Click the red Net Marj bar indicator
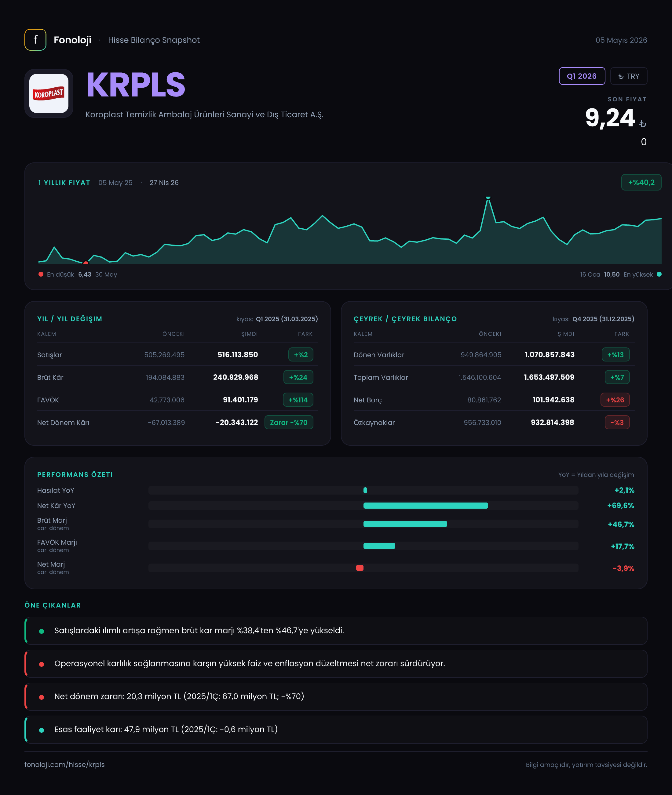Viewport: 672px width, 795px height. pos(360,568)
